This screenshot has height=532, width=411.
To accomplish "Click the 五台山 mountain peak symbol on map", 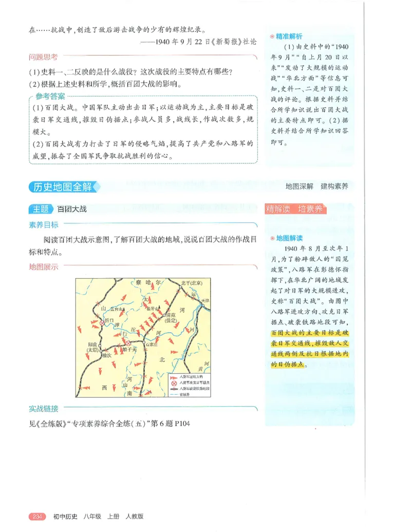I will (x=124, y=309).
